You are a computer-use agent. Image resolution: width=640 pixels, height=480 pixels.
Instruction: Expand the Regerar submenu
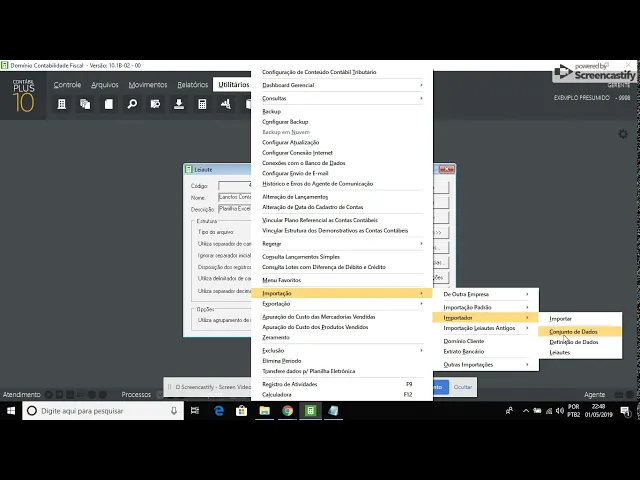coord(342,243)
